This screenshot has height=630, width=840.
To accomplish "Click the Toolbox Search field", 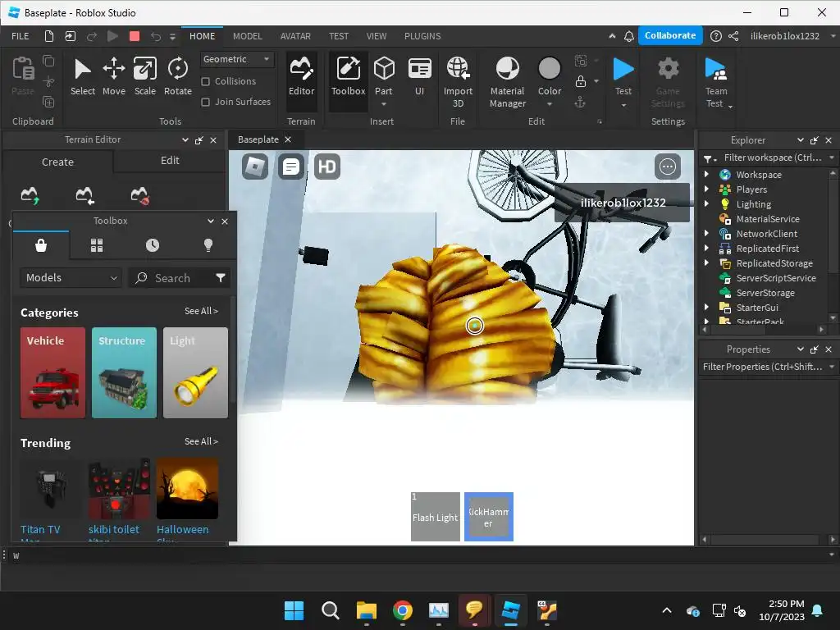I will (x=172, y=277).
